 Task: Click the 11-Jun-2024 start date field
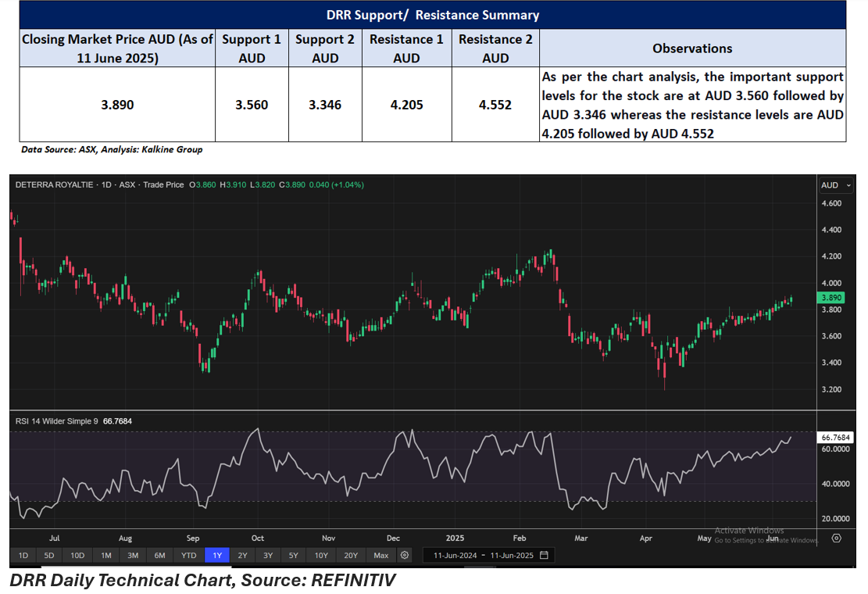click(x=455, y=555)
